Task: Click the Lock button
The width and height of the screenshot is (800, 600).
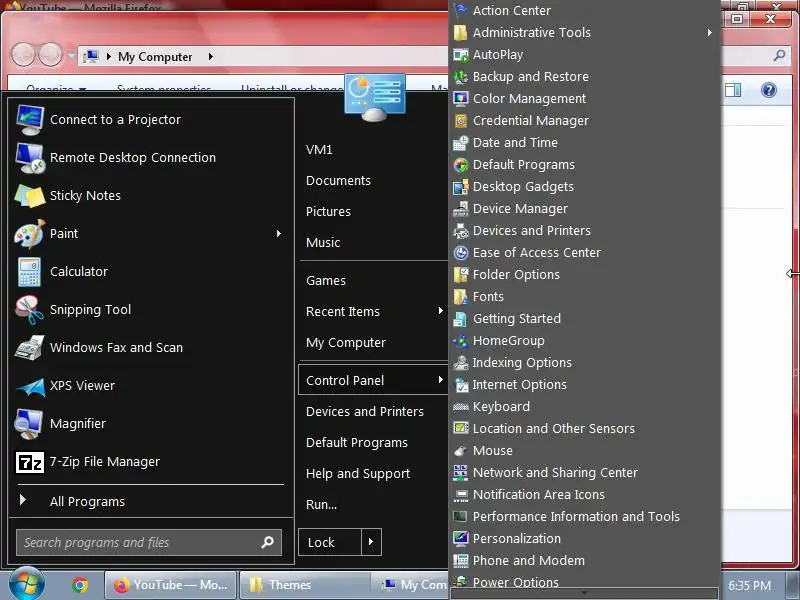Action: click(x=330, y=542)
